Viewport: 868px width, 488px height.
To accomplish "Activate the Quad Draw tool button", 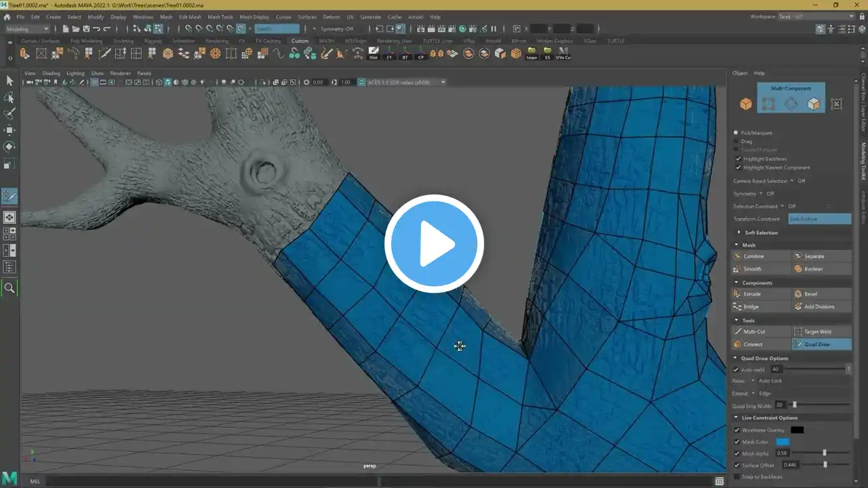I will [x=821, y=344].
